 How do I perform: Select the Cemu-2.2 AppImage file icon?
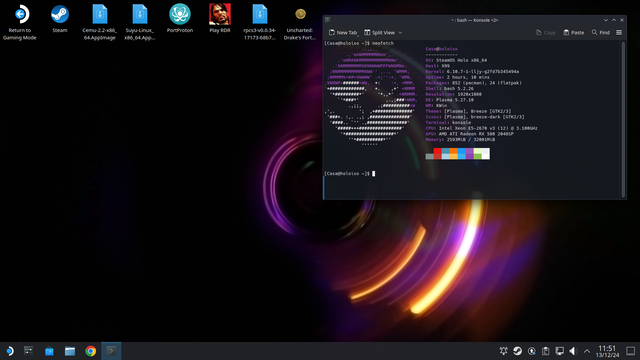click(100, 22)
